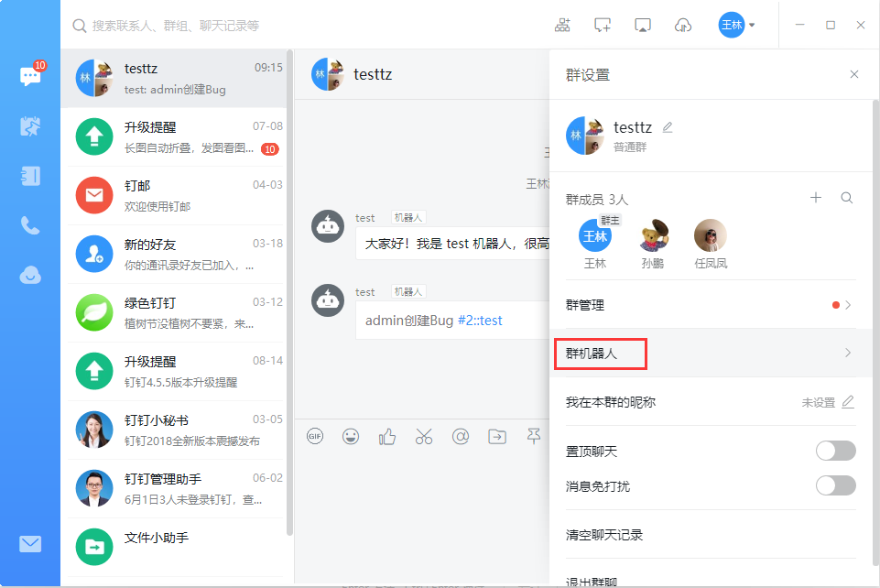
Task: Click the @ mention icon
Action: point(461,436)
